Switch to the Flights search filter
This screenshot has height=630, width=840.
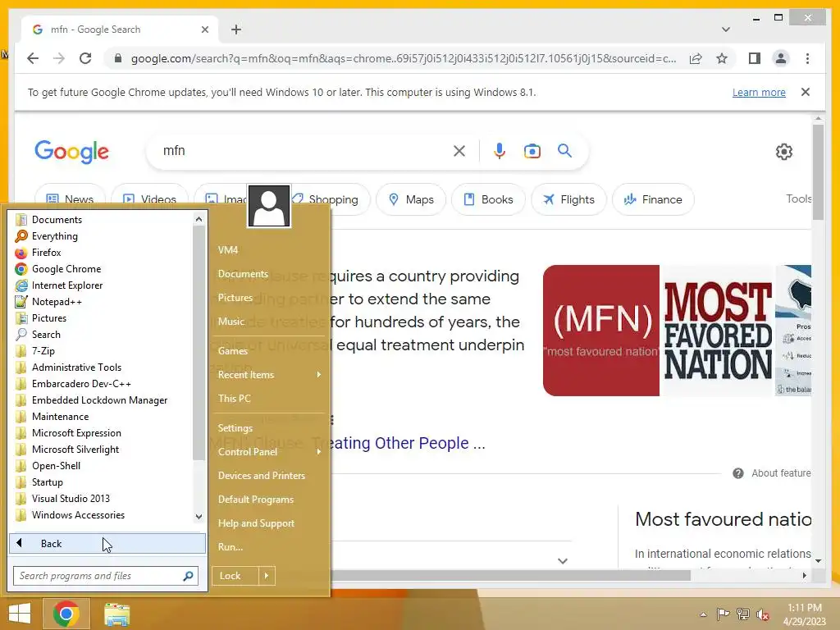(x=568, y=199)
